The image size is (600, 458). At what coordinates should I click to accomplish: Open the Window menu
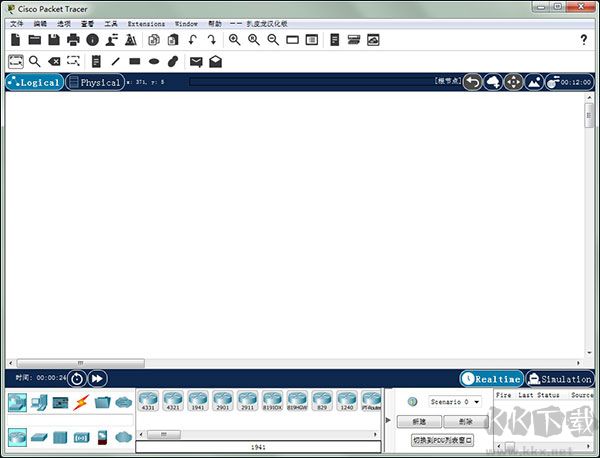pyautogui.click(x=186, y=23)
